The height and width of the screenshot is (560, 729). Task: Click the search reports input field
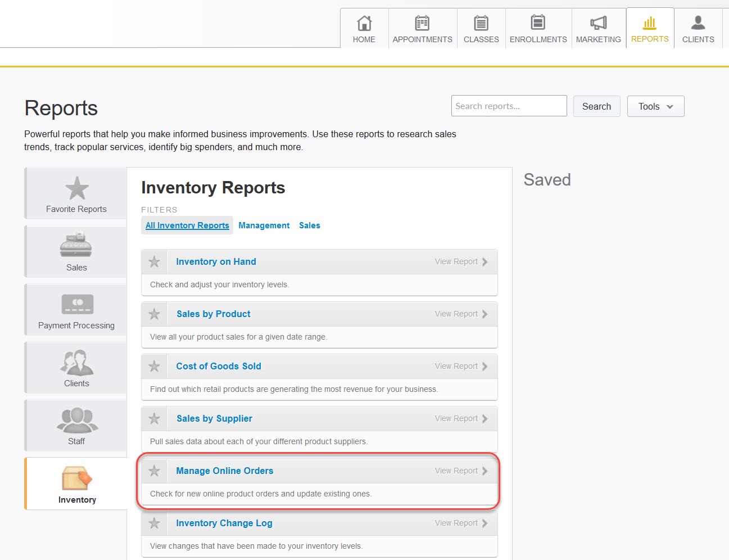[508, 106]
